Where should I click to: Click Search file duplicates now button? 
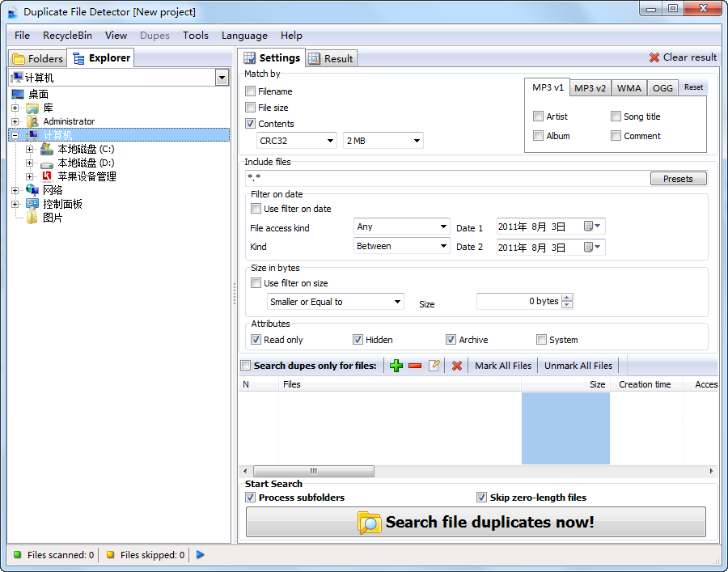tap(476, 522)
